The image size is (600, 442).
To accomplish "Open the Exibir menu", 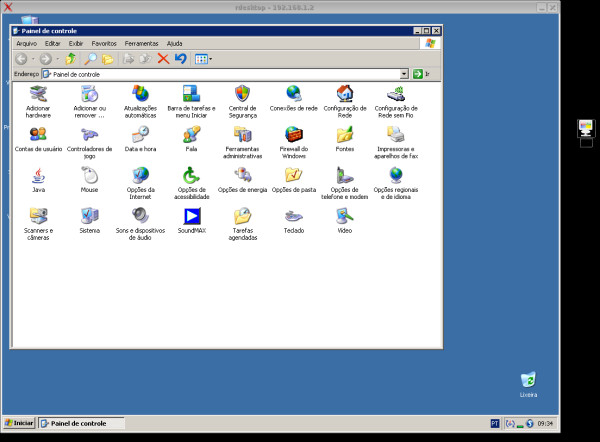I will 76,44.
